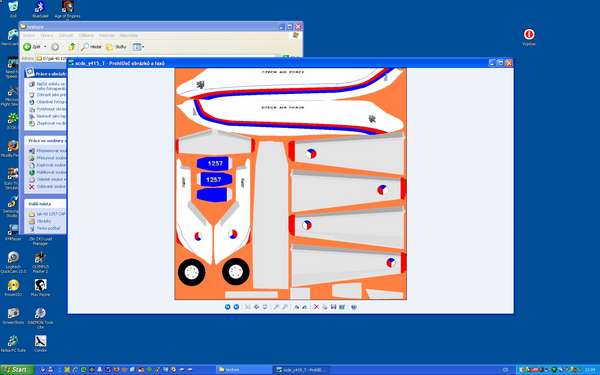The width and height of the screenshot is (600, 375).
Task: Click the Explorer address bar field
Action: pyautogui.click(x=52, y=59)
